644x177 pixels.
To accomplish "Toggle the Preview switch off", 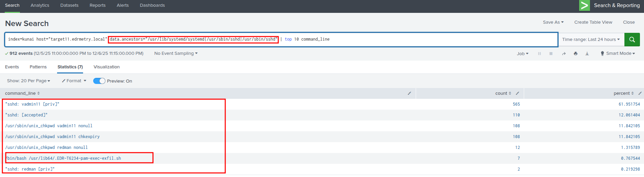I will [99, 81].
